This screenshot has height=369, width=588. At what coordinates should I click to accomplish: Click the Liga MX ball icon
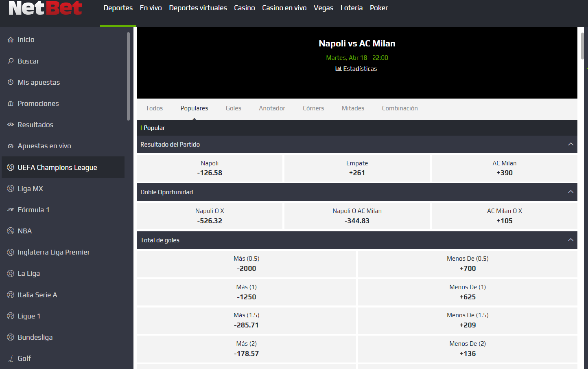(11, 189)
